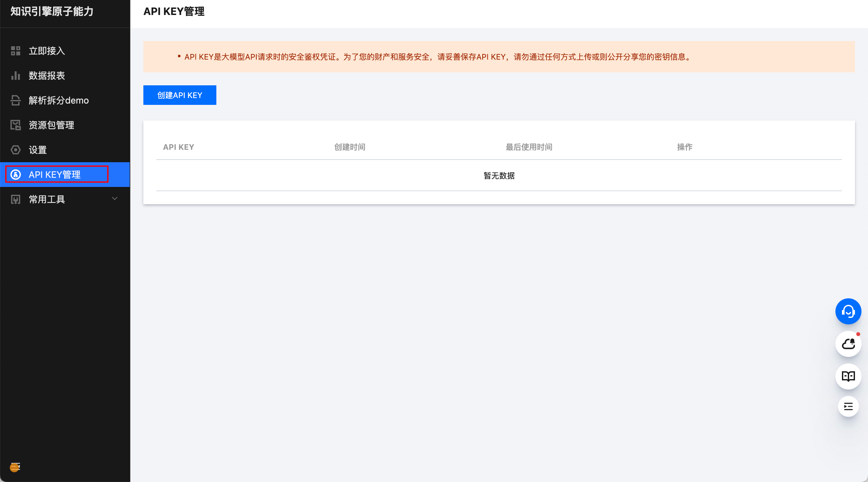Image resolution: width=868 pixels, height=482 pixels.
Task: Click the API KEY管理 lock icon
Action: (x=16, y=175)
